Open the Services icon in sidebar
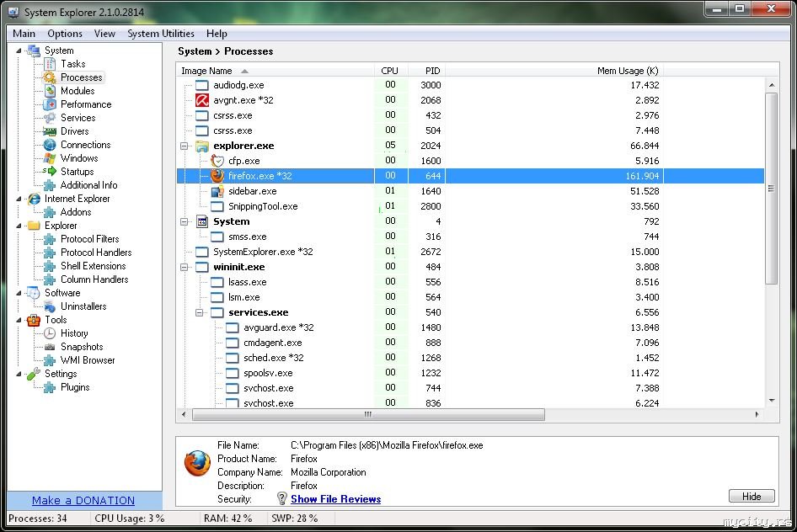 (50, 118)
